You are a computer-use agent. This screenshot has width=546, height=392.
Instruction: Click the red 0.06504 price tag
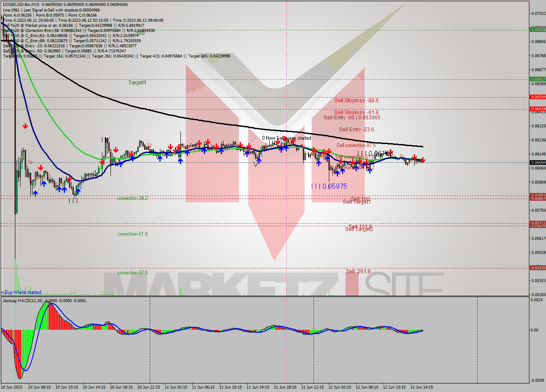(x=537, y=97)
